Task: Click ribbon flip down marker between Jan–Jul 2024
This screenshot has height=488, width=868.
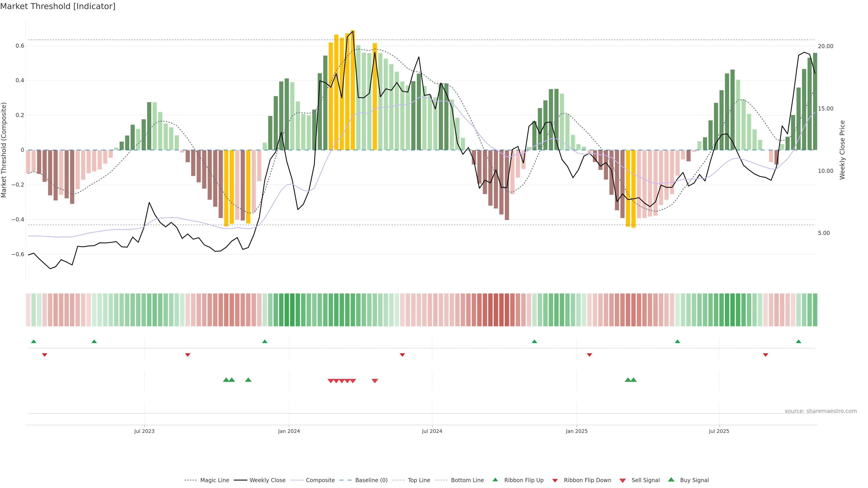Action: pos(402,355)
